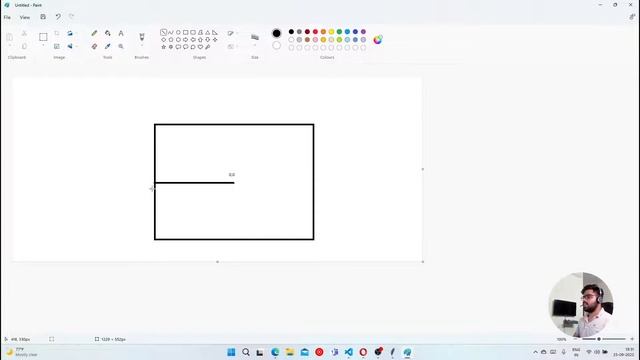Activate Colour 1 black circle

[276, 33]
